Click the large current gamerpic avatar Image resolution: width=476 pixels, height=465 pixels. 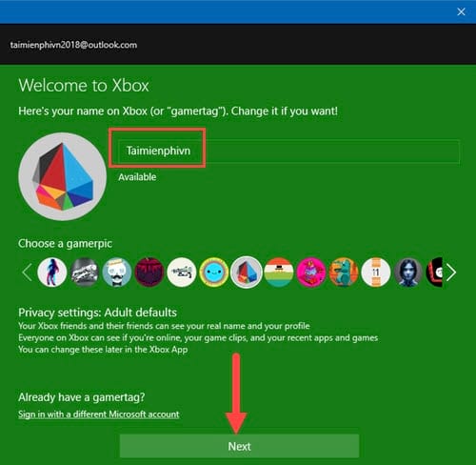(x=63, y=176)
